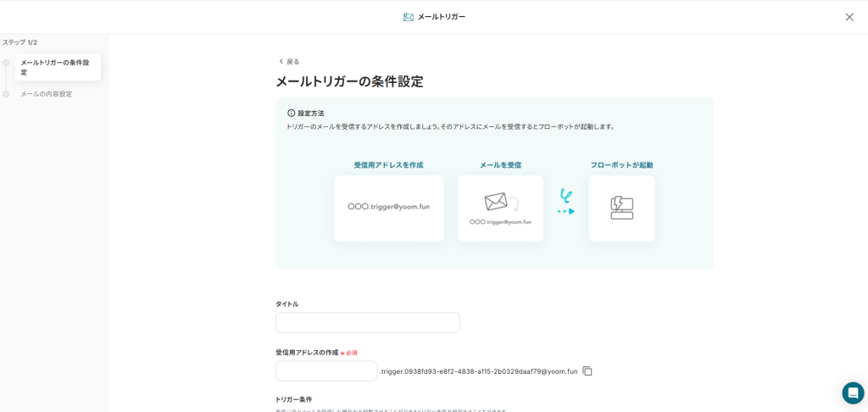Click the 受信用アドレスを作成 example address card
Image resolution: width=868 pixels, height=412 pixels.
388,208
